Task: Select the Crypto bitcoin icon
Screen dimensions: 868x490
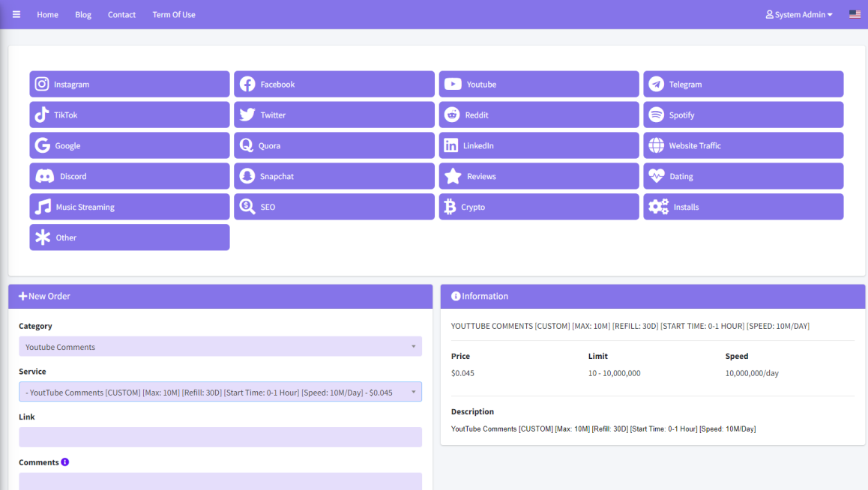Action: tap(450, 207)
